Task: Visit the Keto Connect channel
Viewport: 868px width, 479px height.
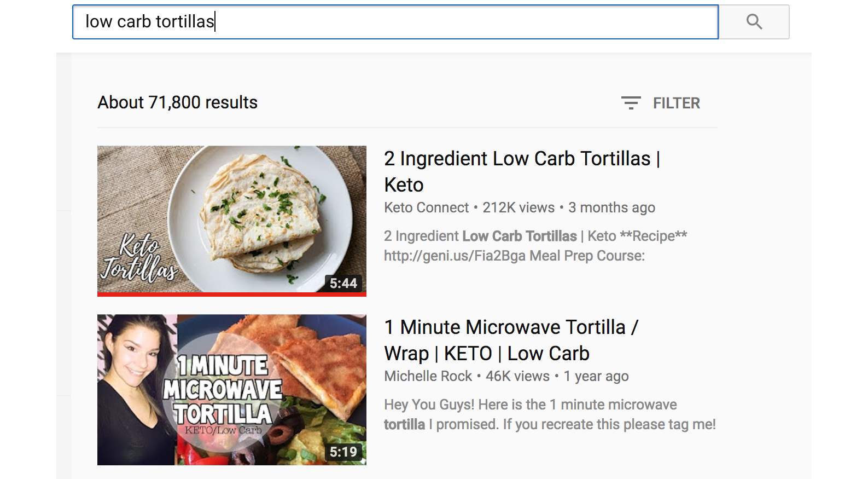Action: click(426, 208)
